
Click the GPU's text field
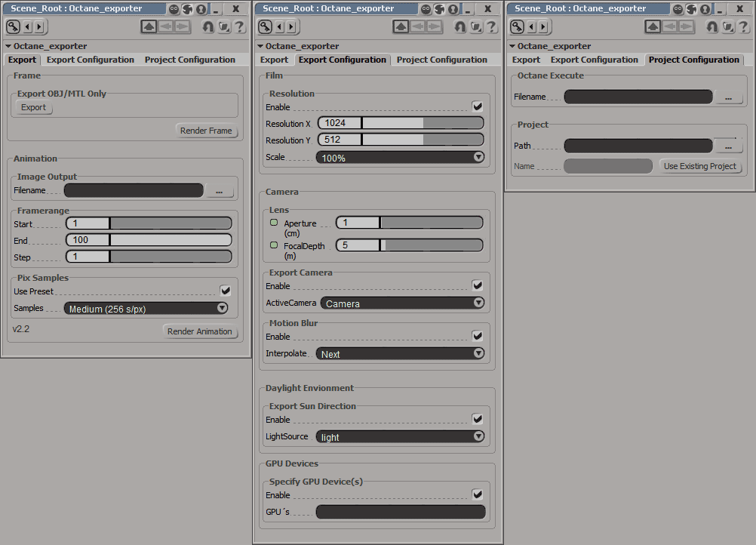[400, 512]
